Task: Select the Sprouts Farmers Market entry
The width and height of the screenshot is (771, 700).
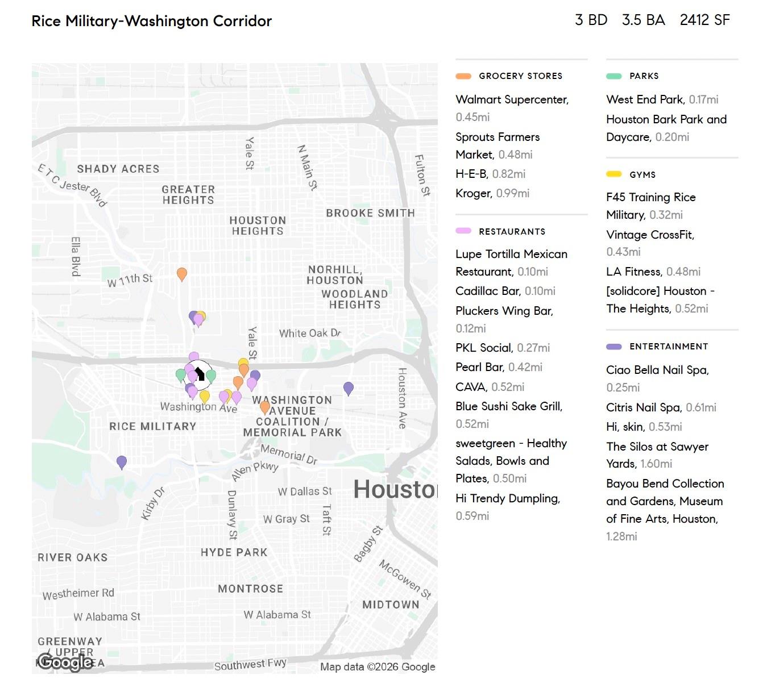Action: click(498, 145)
